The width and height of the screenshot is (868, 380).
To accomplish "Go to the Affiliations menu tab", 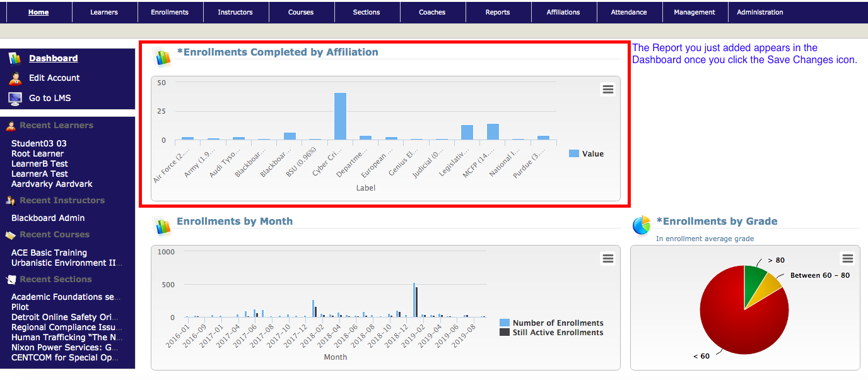I will [x=563, y=12].
